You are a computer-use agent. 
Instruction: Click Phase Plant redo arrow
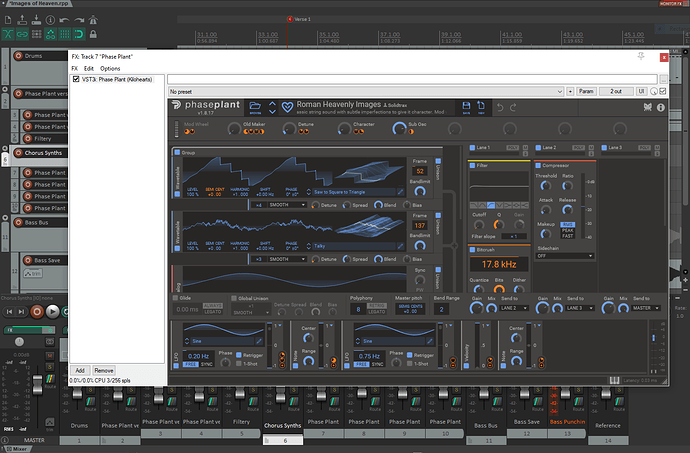point(513,107)
